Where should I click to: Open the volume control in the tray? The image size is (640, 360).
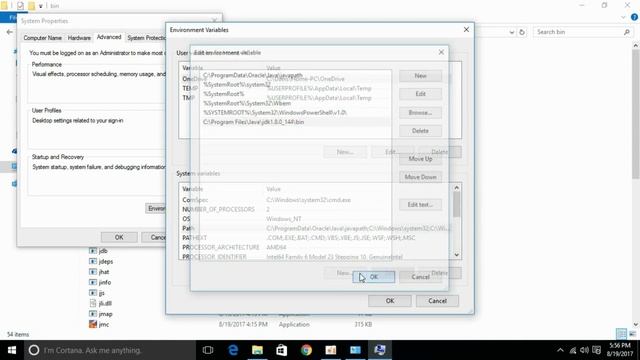(x=584, y=350)
